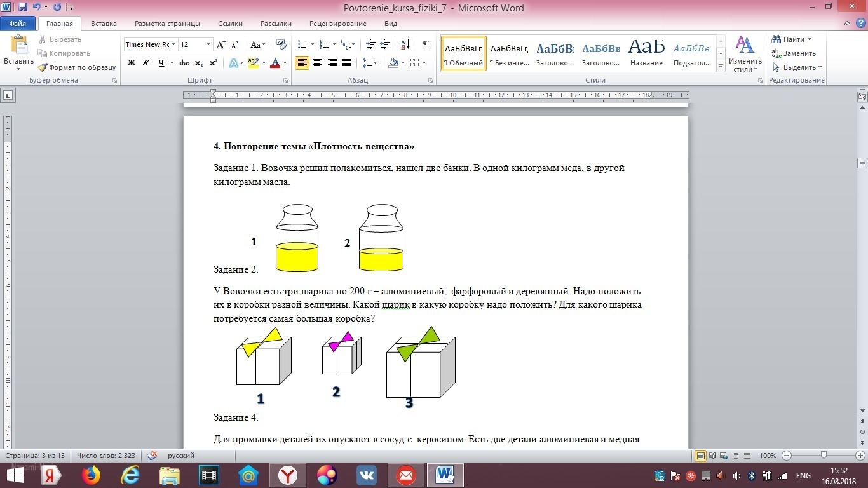Apply the yellow text highlight color
The height and width of the screenshot is (488, 868).
[x=253, y=63]
